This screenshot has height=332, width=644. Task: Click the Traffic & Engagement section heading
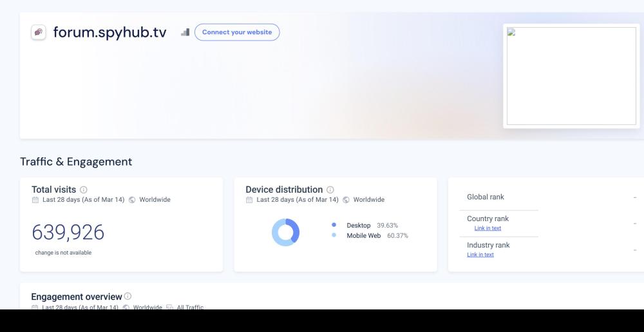[x=76, y=162]
